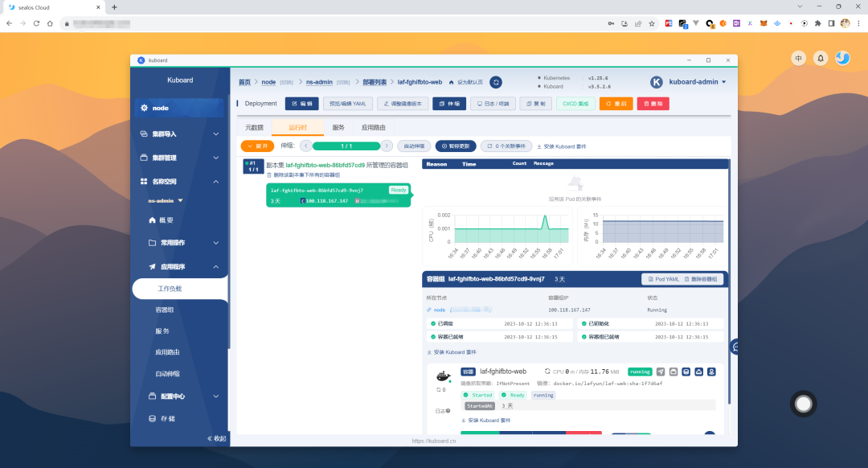Click the gear icon beside node in sidebar
This screenshot has width=868, height=468.
[145, 108]
